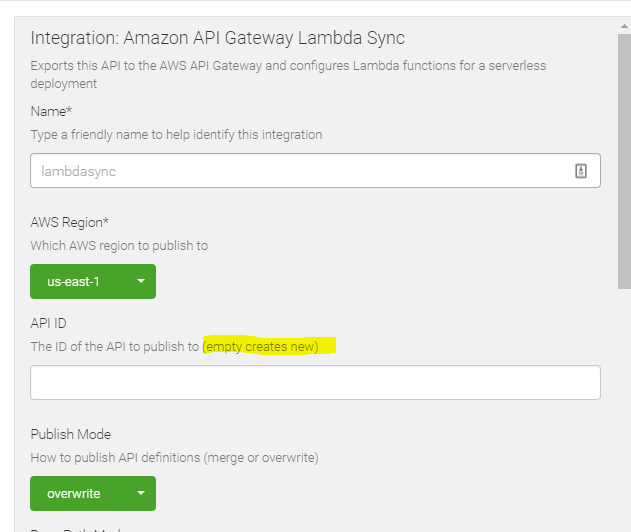Click the highlighted '(empty creates new)' text
The image size is (631, 532).
tap(261, 347)
